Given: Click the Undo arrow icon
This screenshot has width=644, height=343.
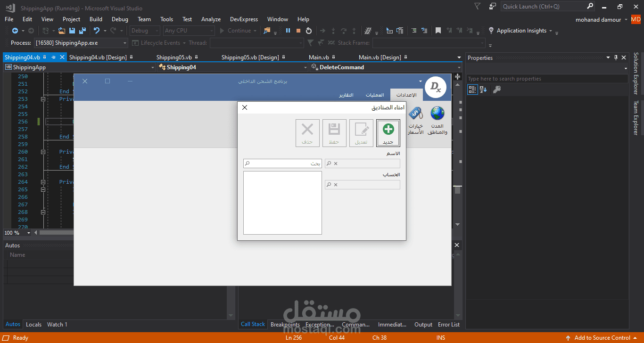Looking at the screenshot, I should pos(97,31).
